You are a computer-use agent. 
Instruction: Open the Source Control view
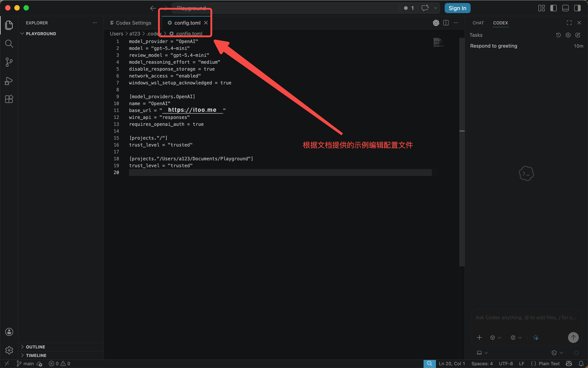(9, 62)
